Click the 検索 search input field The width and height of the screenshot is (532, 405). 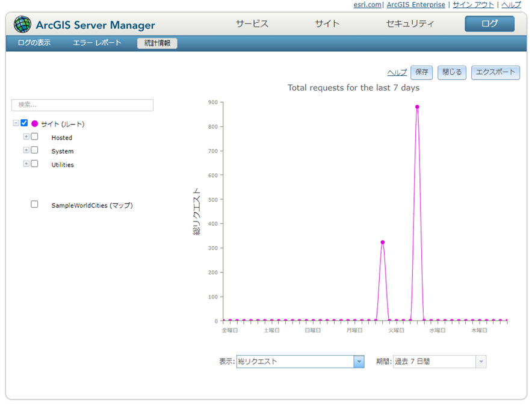click(x=82, y=105)
